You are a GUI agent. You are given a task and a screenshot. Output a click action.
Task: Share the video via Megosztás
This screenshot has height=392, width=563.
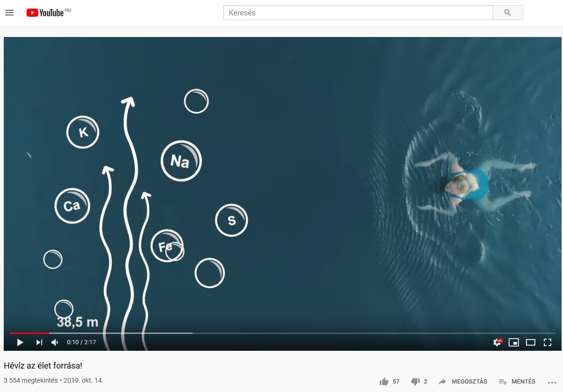pyautogui.click(x=463, y=382)
